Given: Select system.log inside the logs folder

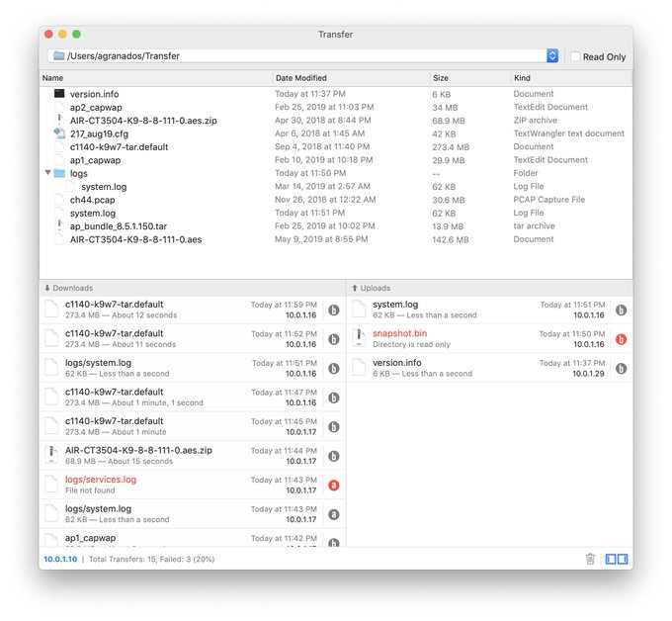Looking at the screenshot, I should point(104,187).
